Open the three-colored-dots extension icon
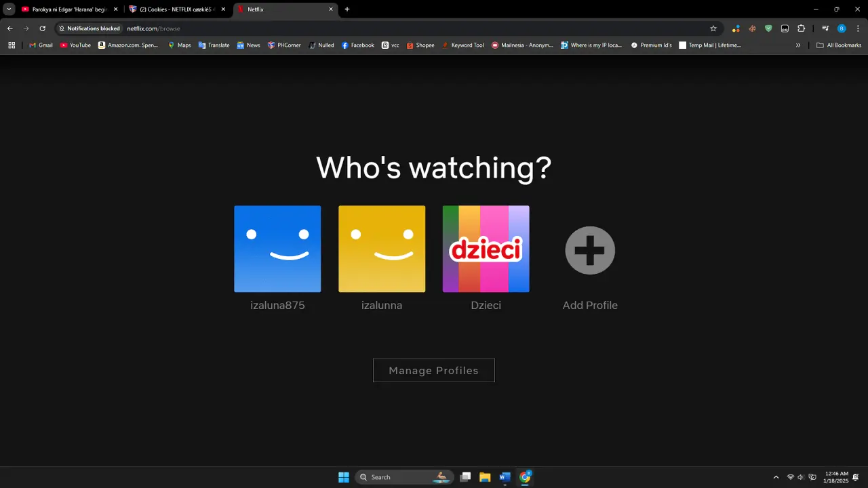This screenshot has height=488, width=868. [x=736, y=28]
